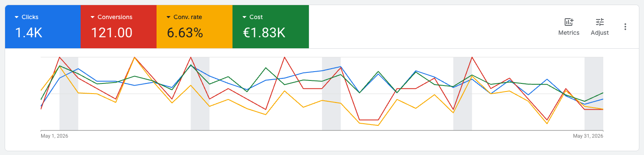The width and height of the screenshot is (644, 155).
Task: Open the Conversions metric dropdown arrow
Action: pyautogui.click(x=92, y=17)
